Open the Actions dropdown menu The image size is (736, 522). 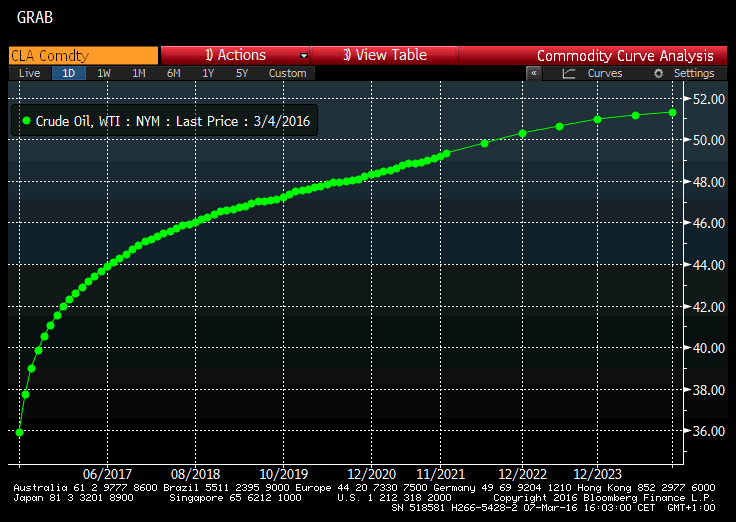235,55
